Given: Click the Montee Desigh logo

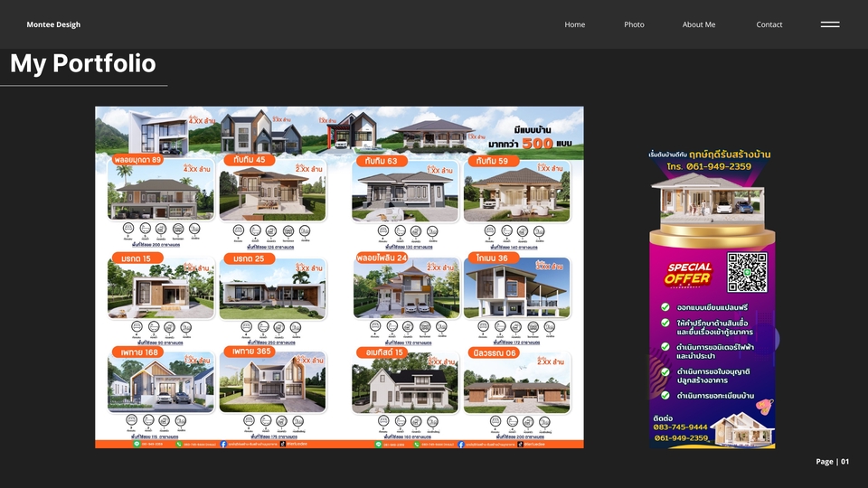Looking at the screenshot, I should click(x=53, y=24).
